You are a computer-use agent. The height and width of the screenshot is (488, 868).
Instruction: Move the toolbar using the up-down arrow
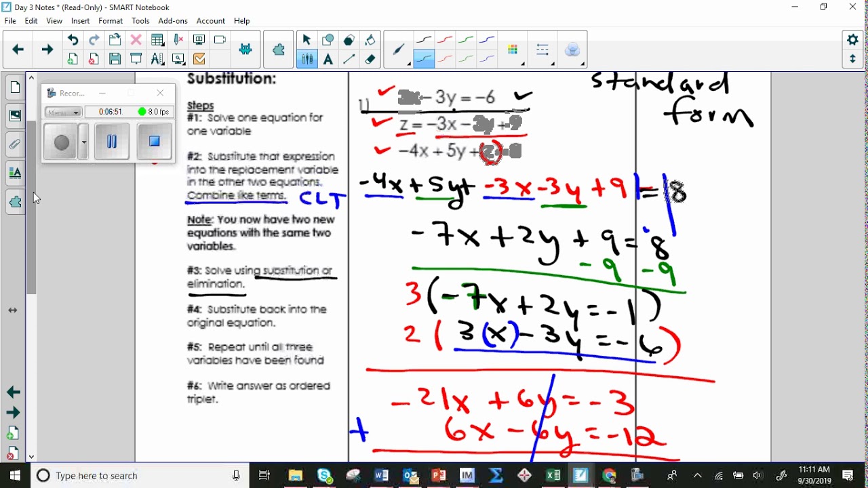tap(853, 60)
